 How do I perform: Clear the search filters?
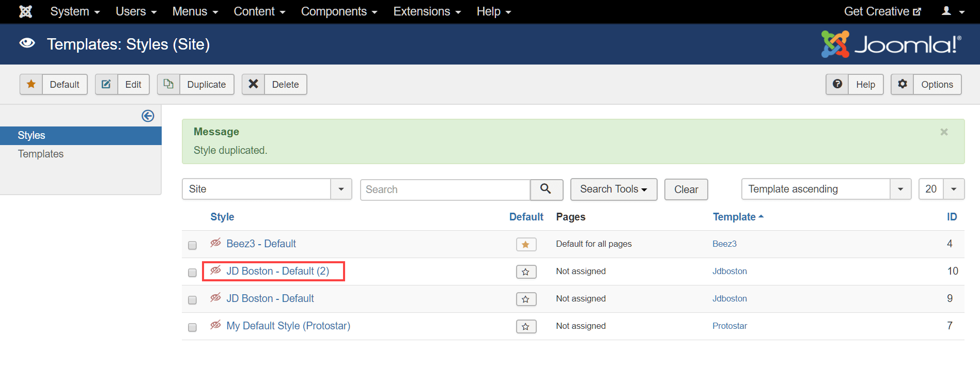tap(686, 189)
